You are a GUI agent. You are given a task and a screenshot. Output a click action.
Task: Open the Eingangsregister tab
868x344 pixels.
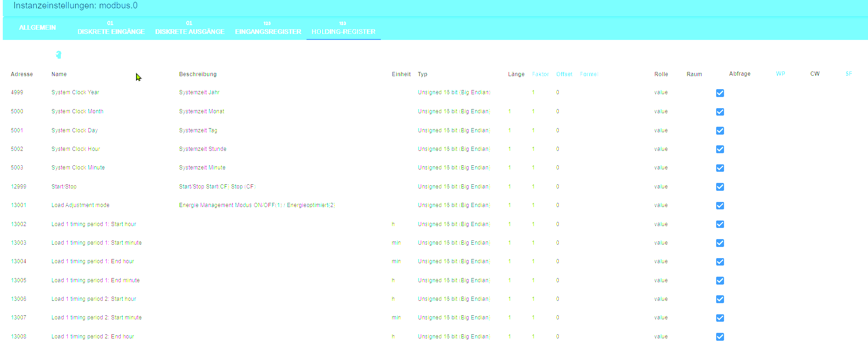point(268,28)
